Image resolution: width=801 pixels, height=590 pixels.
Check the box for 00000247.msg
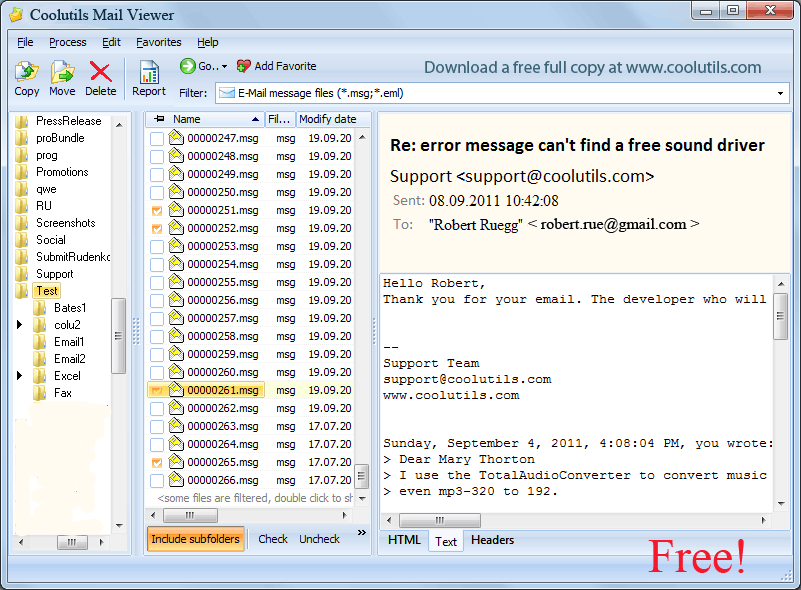[x=157, y=138]
